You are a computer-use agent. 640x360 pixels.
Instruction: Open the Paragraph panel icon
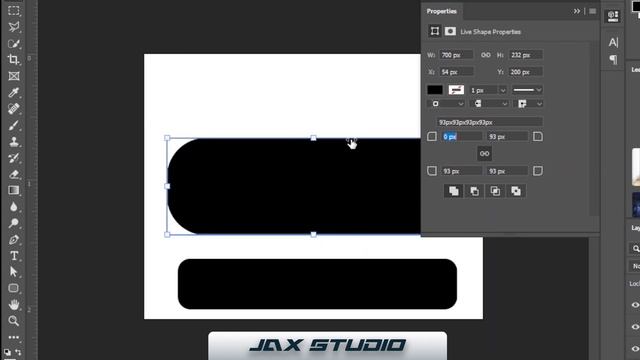(x=613, y=60)
